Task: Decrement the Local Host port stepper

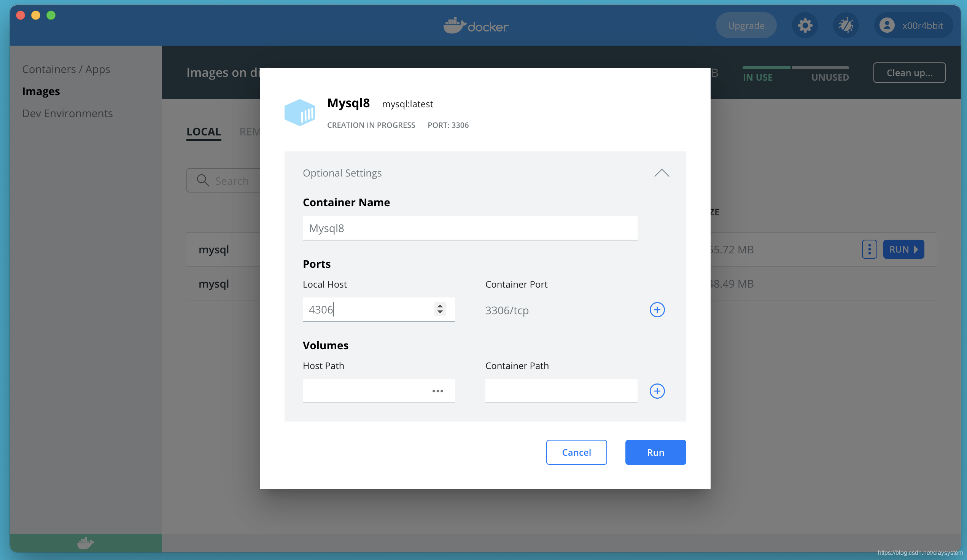Action: coord(440,312)
